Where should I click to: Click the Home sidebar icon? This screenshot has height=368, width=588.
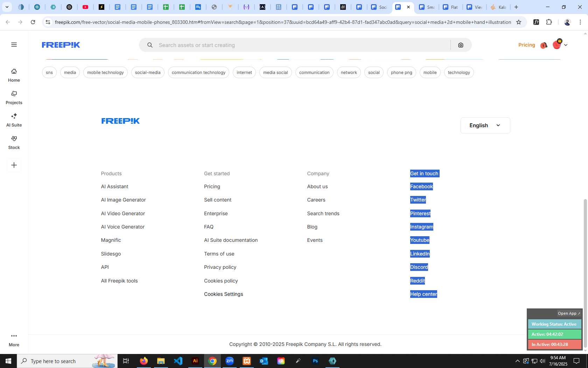coord(14,75)
